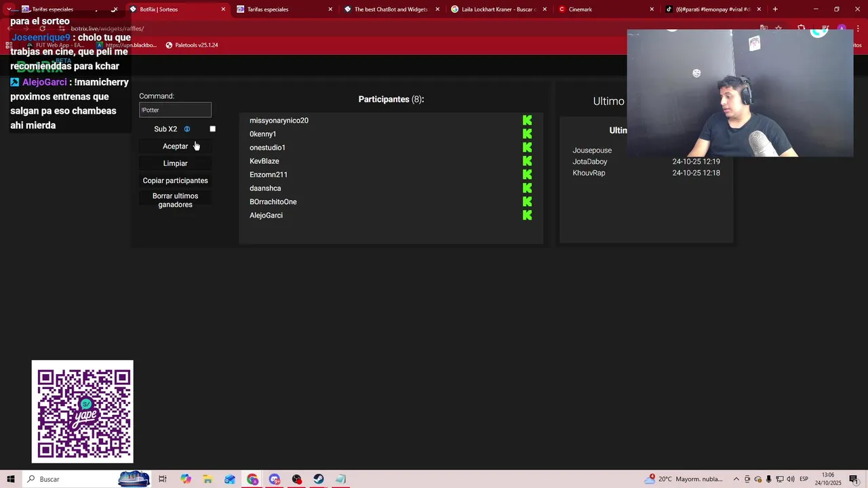Click Kick icon beside daanshca
Image resolution: width=868 pixels, height=488 pixels.
click(x=527, y=188)
